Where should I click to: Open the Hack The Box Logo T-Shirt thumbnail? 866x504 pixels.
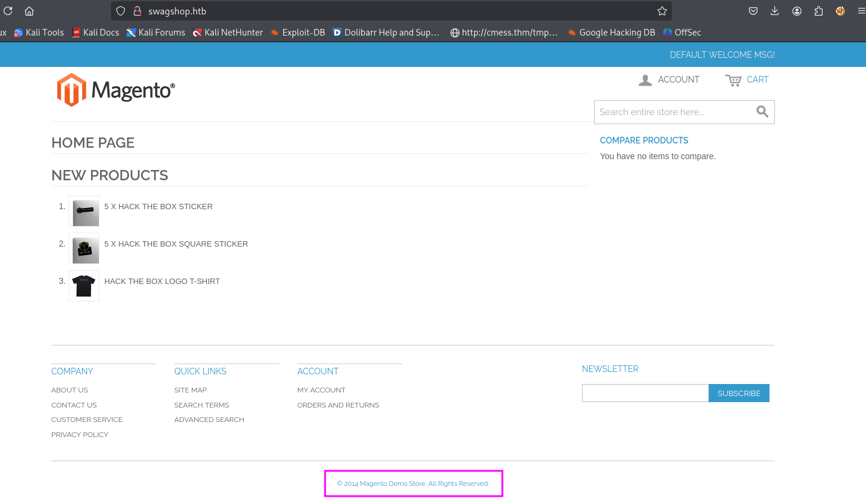pos(84,286)
